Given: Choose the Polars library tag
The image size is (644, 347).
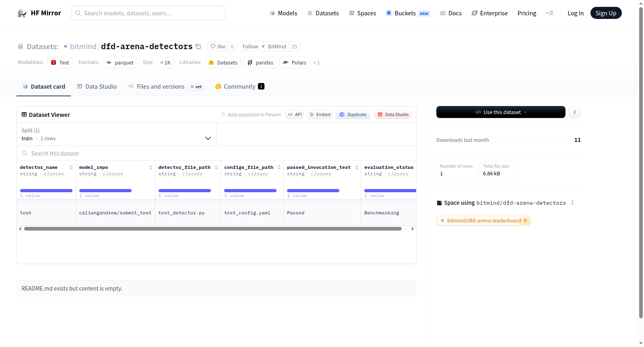Looking at the screenshot, I should pos(295,62).
